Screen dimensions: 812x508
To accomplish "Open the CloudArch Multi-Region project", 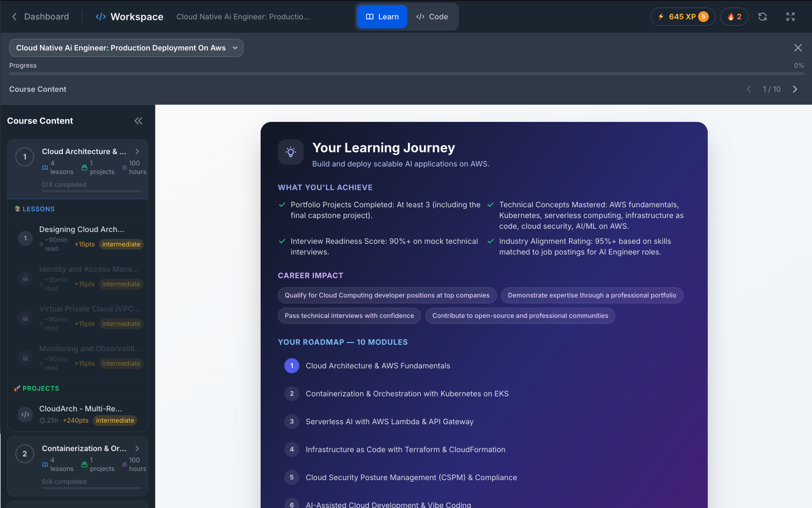I will [x=81, y=409].
